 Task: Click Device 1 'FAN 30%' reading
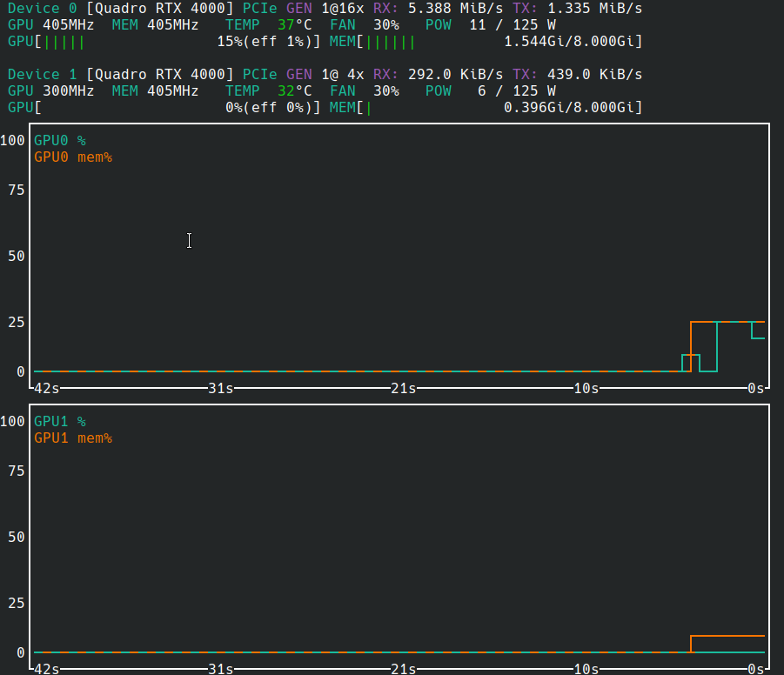pos(364,91)
